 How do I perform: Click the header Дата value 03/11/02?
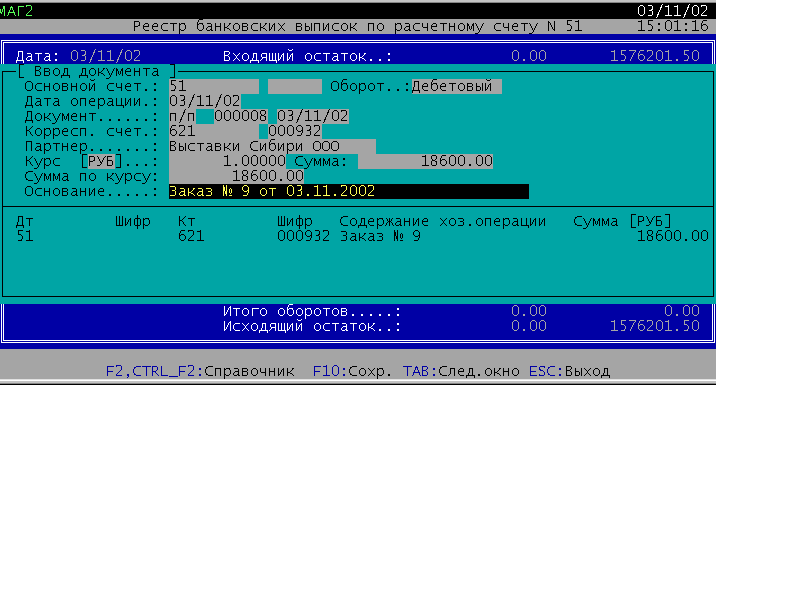pos(105,56)
